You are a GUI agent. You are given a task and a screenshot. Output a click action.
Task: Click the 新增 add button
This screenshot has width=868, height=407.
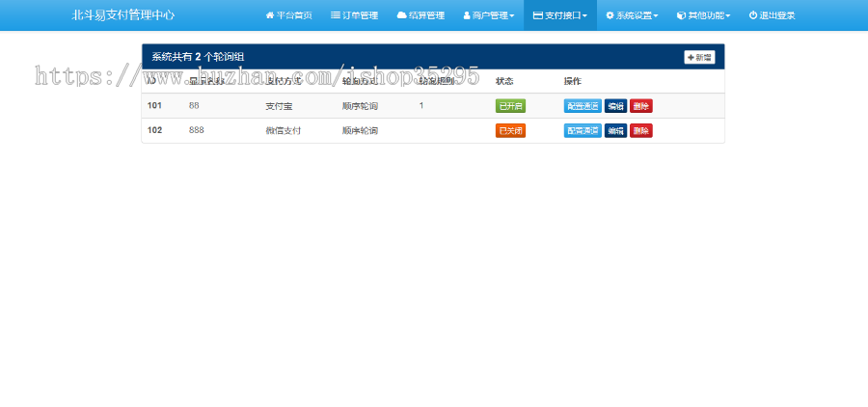point(699,57)
